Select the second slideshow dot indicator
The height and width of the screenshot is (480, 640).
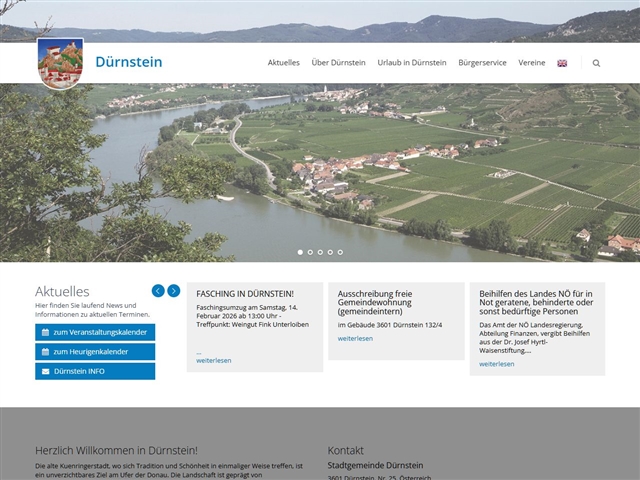(310, 252)
